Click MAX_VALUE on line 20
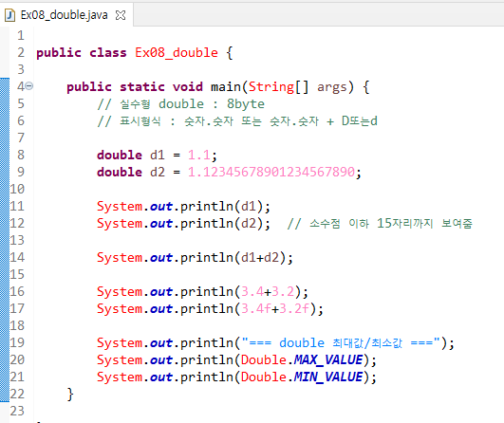 point(328,359)
